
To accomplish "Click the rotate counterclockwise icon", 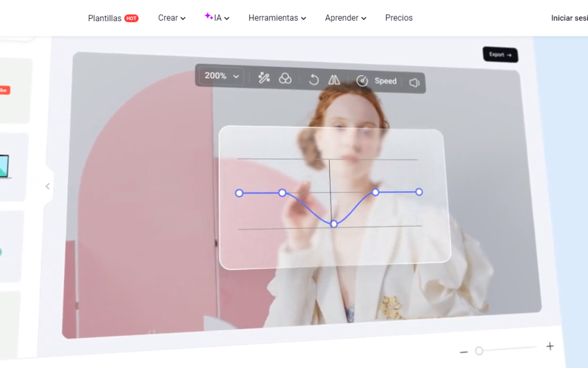I will (x=314, y=80).
